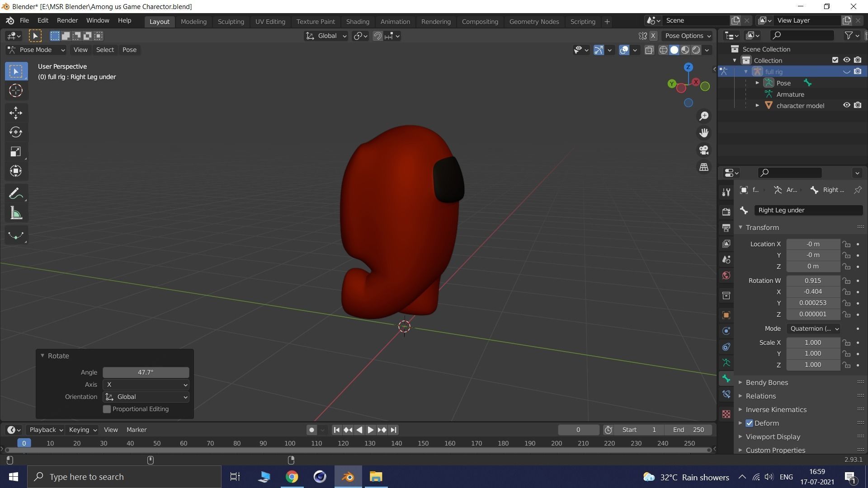Open the Pose Options dropdown
The image size is (868, 488).
coord(688,36)
